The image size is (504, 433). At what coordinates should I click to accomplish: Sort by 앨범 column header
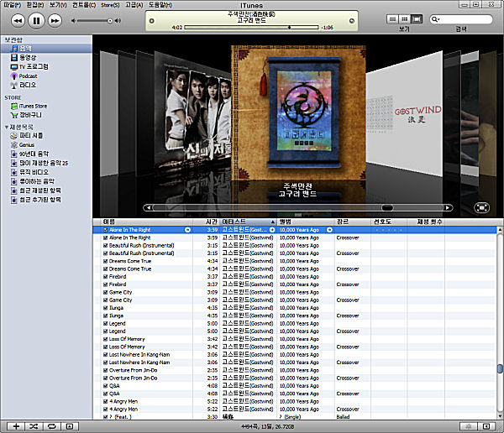[306, 222]
